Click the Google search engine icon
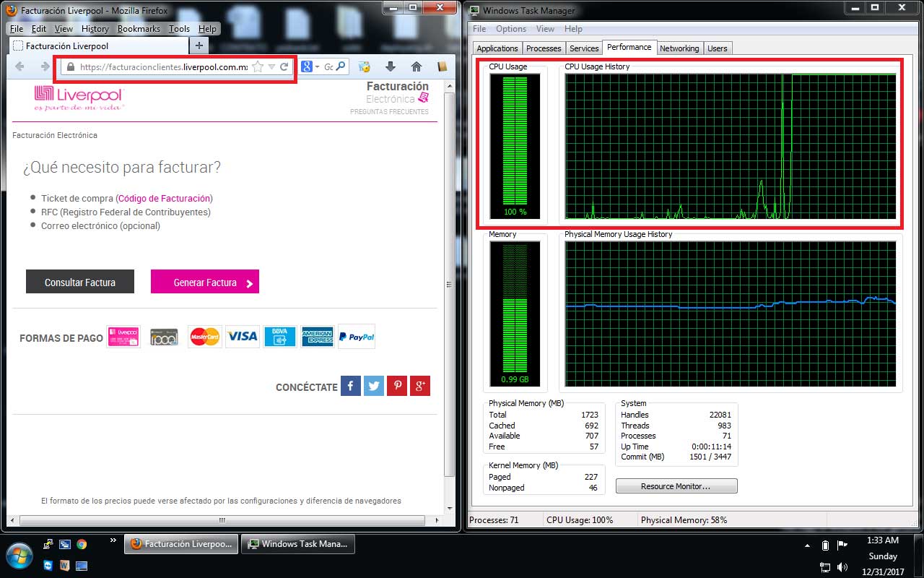924x578 pixels. [x=307, y=66]
